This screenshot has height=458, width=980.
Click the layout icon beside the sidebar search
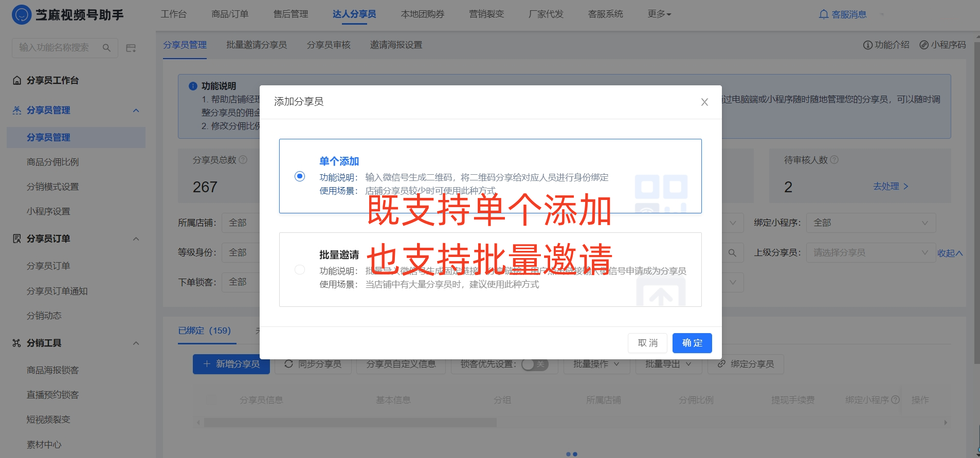coord(131,48)
